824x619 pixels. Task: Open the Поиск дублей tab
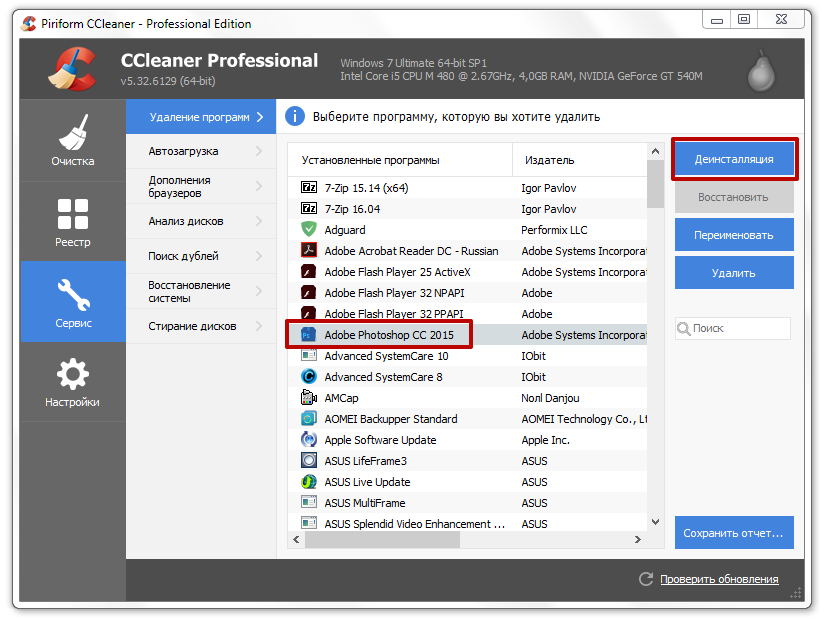coord(201,256)
